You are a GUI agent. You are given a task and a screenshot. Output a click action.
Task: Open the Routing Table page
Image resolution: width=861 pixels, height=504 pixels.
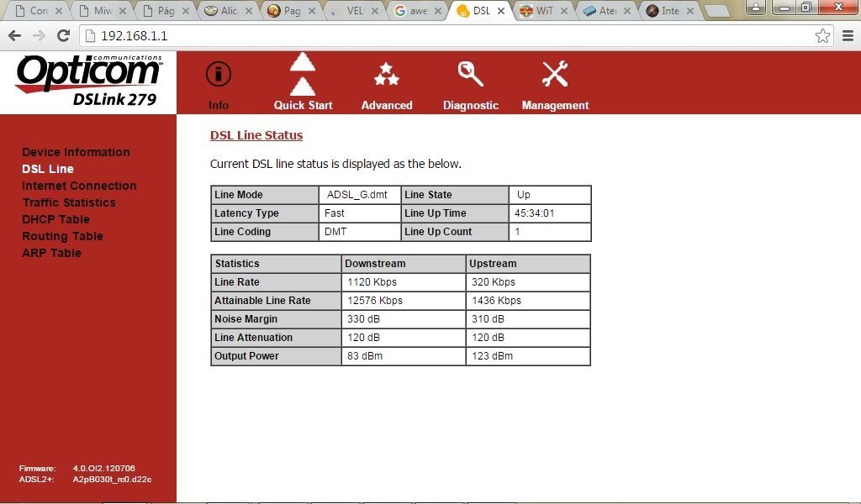62,236
